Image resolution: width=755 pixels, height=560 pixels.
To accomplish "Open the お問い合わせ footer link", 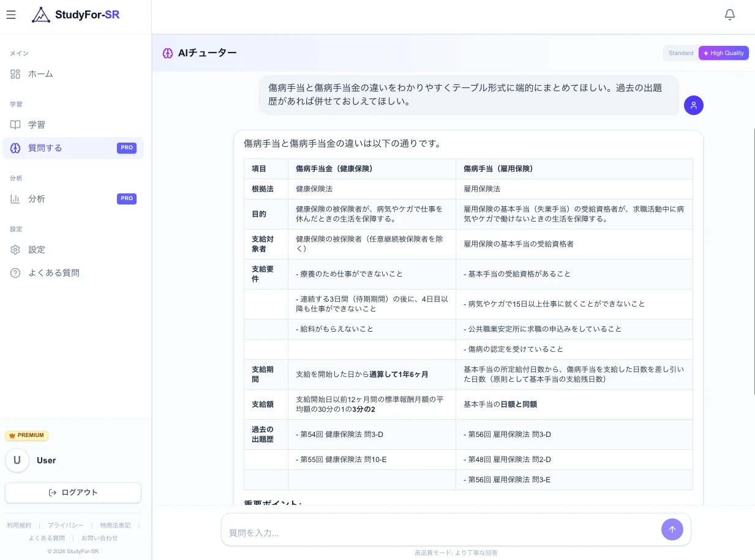I will 99,538.
